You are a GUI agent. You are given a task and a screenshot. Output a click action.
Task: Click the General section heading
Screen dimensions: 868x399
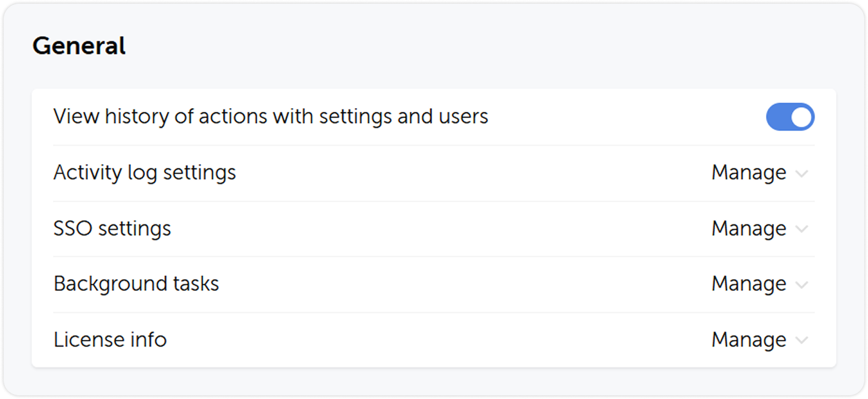tap(80, 45)
